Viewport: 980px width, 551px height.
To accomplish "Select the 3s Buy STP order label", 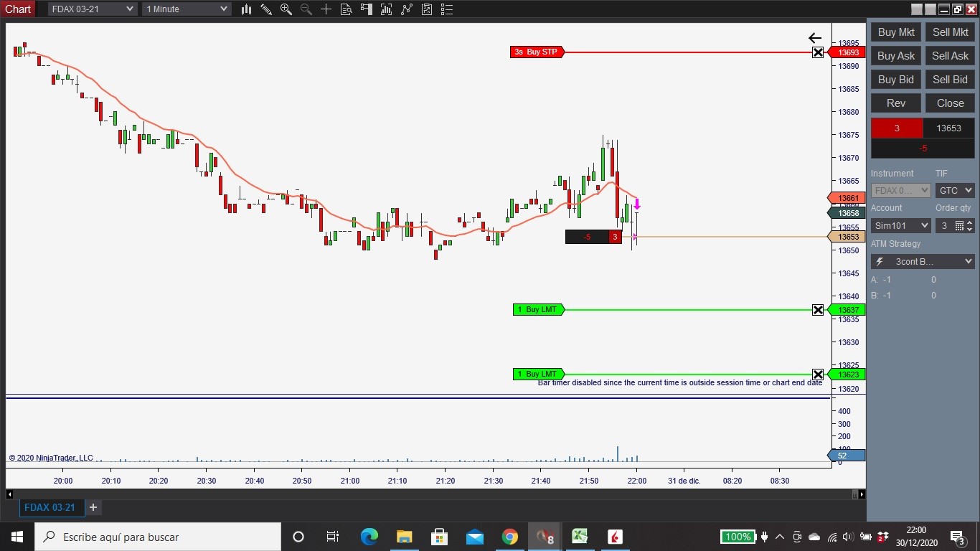I will [x=537, y=52].
